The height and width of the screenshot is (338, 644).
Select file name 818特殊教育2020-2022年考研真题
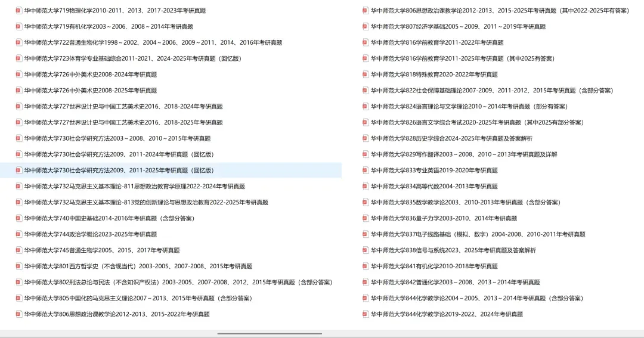[434, 75]
